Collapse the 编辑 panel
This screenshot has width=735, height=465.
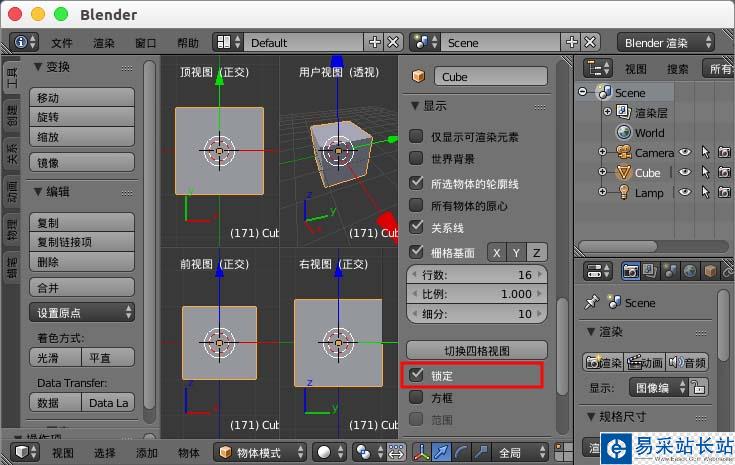(x=38, y=192)
